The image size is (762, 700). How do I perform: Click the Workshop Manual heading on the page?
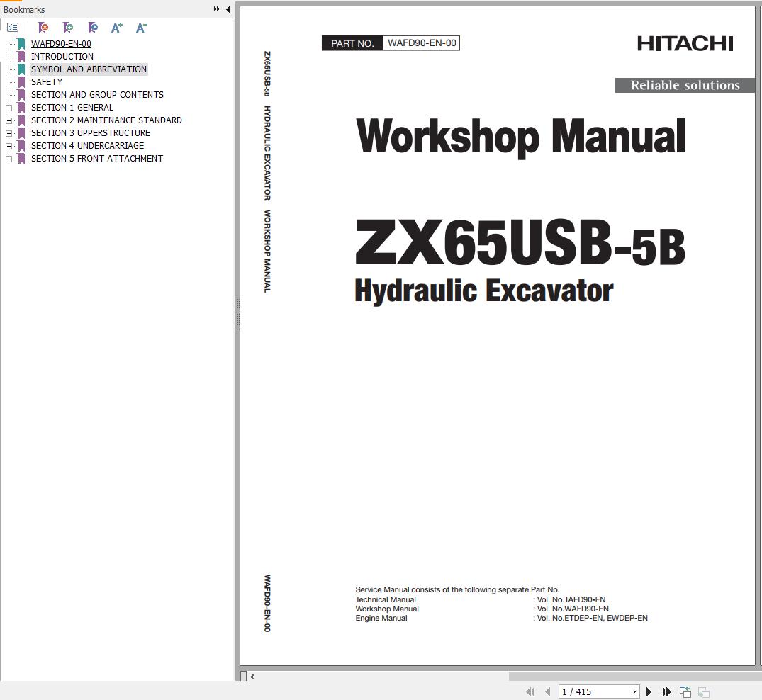[x=520, y=137]
